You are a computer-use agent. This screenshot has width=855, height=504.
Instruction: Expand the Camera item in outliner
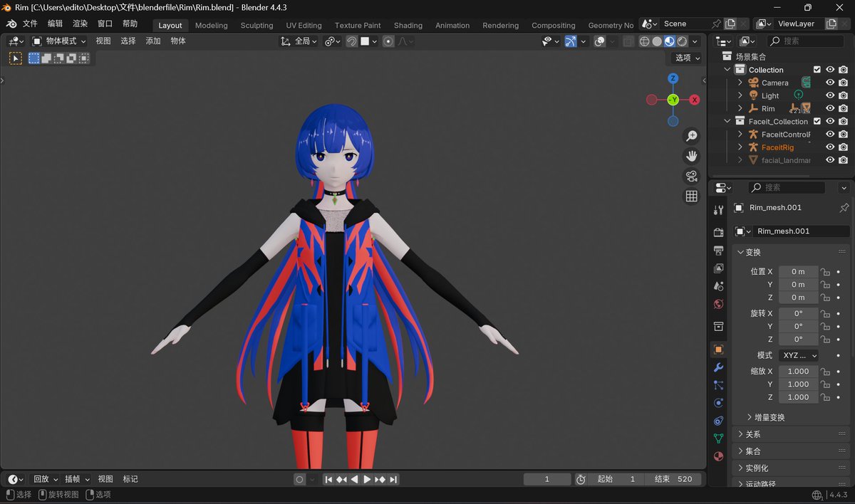740,83
